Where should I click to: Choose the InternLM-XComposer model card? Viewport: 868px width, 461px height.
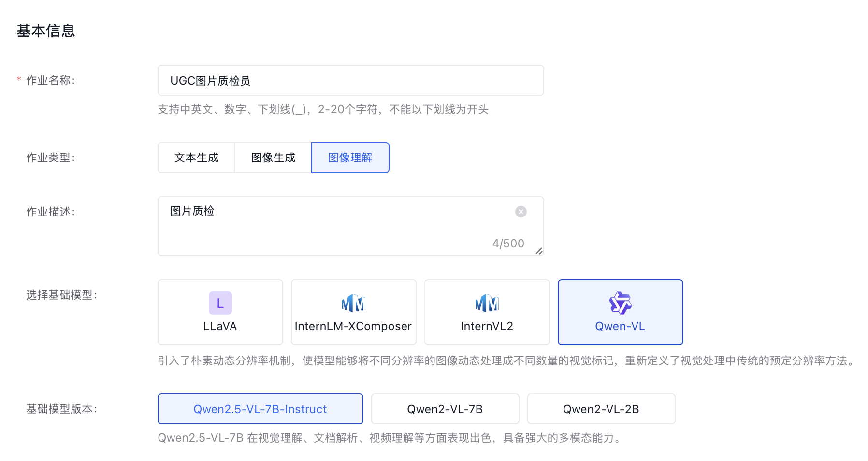pos(354,312)
